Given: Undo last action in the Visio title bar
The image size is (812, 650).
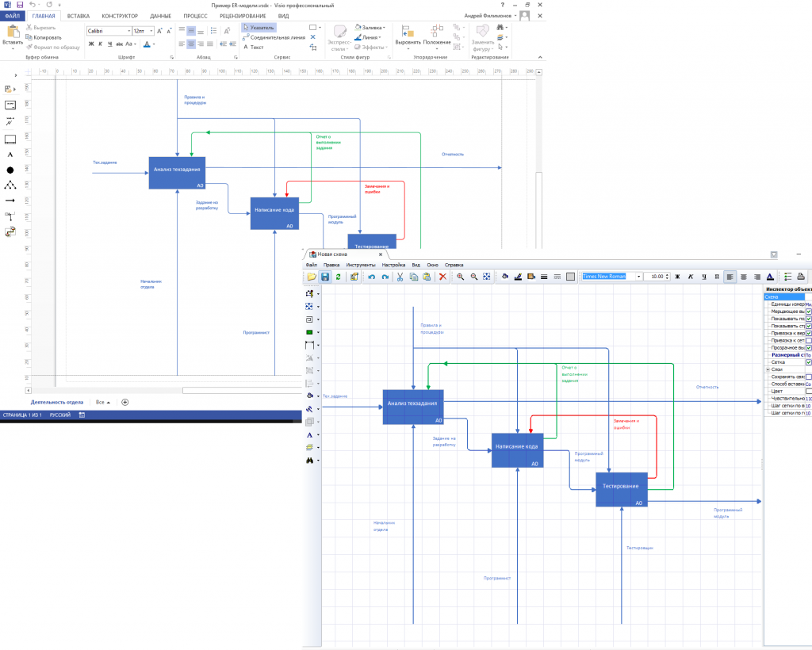Looking at the screenshot, I should pyautogui.click(x=32, y=5).
